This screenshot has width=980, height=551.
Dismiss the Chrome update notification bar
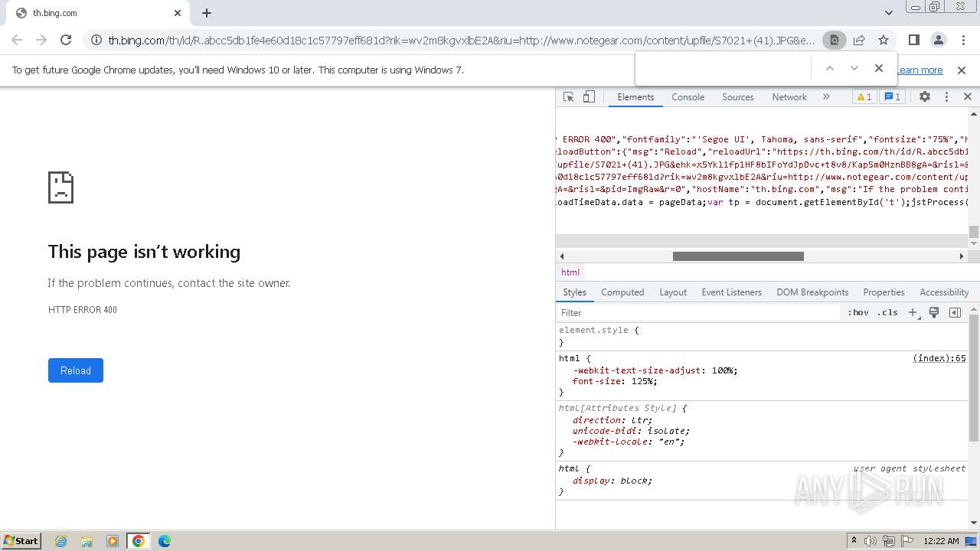tap(962, 70)
